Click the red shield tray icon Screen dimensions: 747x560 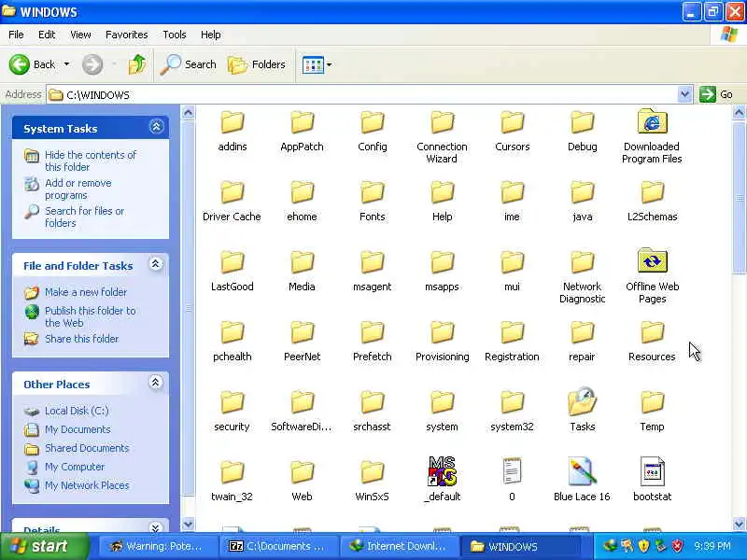677,546
